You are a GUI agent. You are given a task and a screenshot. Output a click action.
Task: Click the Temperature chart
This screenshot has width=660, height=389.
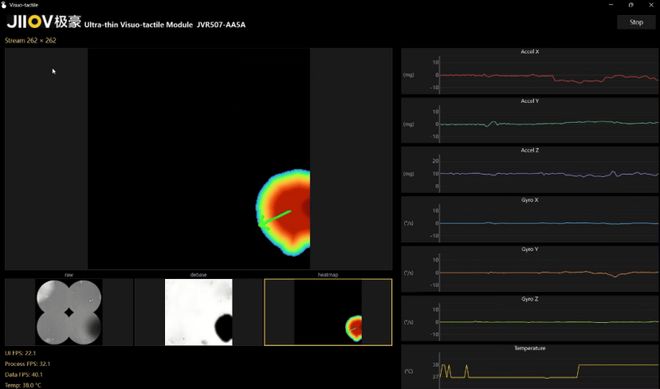pyautogui.click(x=530, y=367)
